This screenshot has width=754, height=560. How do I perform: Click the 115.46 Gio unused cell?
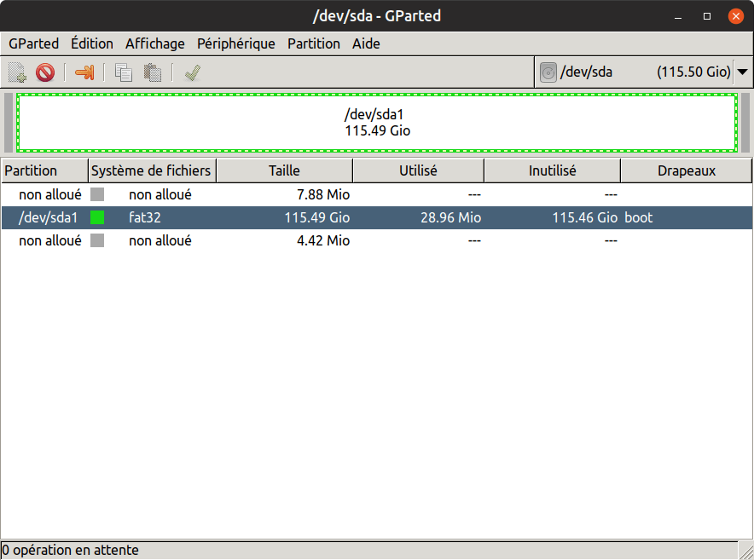pyautogui.click(x=585, y=217)
